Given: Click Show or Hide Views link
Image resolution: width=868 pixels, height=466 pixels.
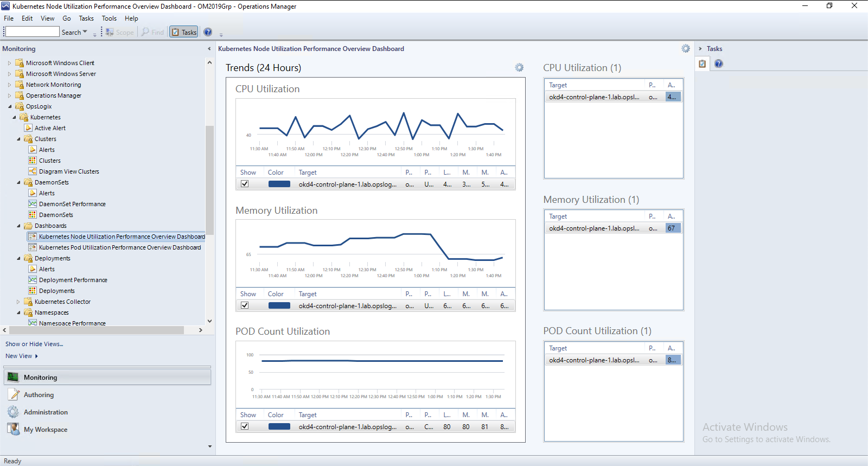Looking at the screenshot, I should (34, 344).
